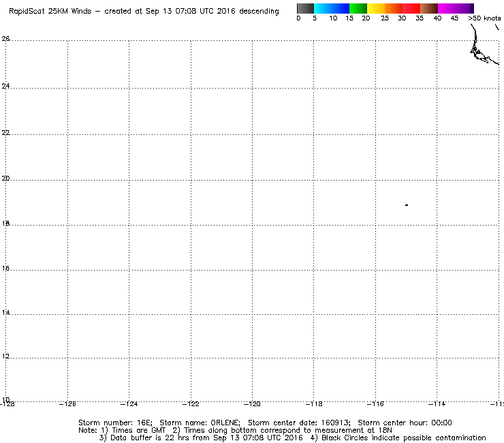Click the chart title 'RapidScat 25KM Winds'
Viewport: 504px width, 443px height.
click(50, 12)
